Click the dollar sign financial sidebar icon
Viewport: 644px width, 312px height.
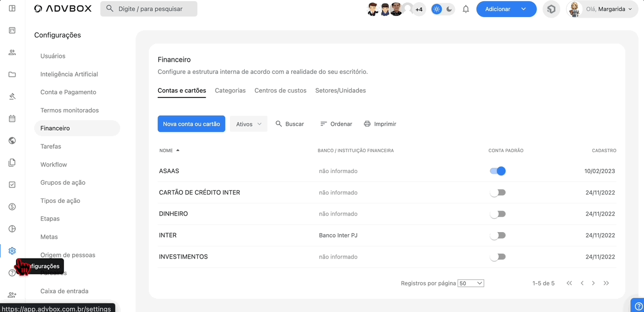[12, 207]
